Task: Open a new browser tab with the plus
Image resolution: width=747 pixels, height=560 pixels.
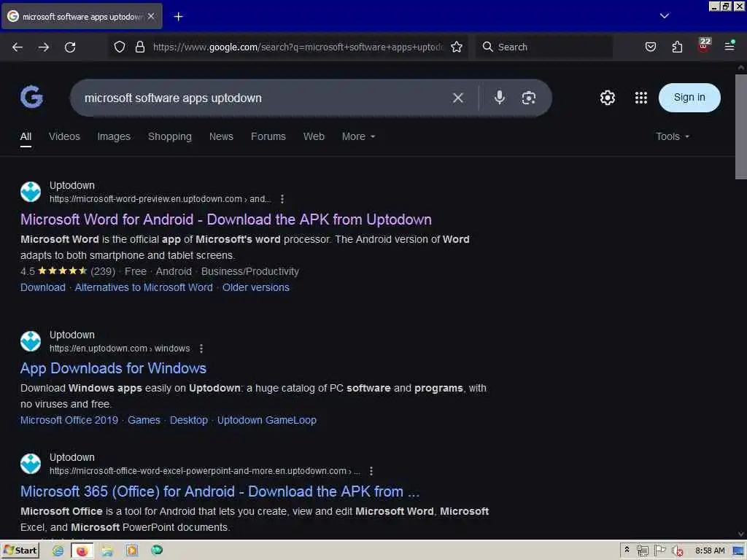Action: click(x=178, y=17)
